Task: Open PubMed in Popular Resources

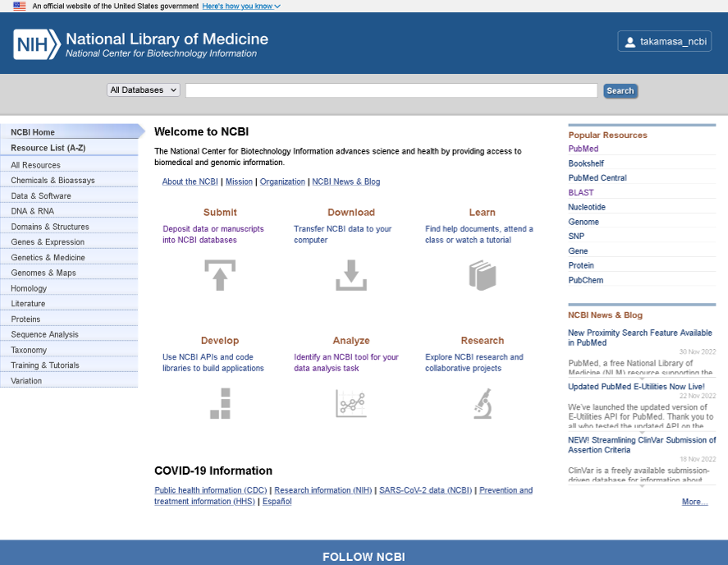Action: [584, 149]
